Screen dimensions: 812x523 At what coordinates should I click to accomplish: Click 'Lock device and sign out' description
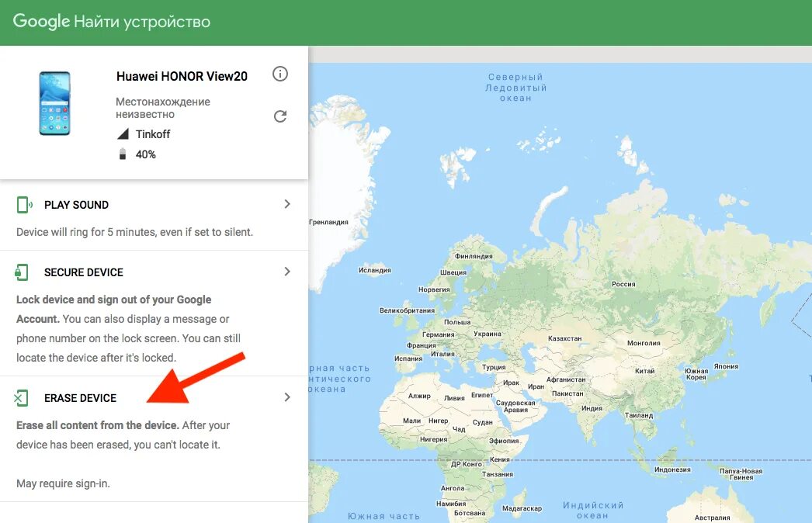click(128, 328)
